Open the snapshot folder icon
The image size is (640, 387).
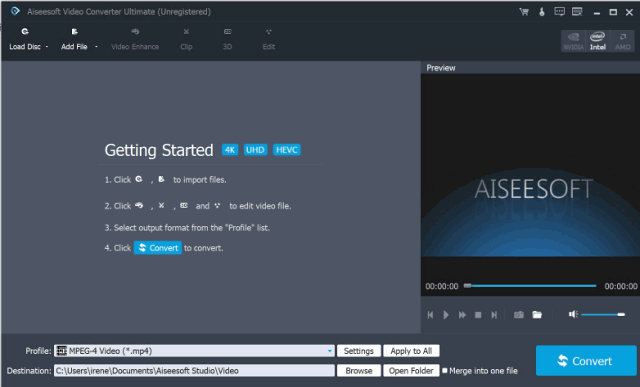coord(537,315)
